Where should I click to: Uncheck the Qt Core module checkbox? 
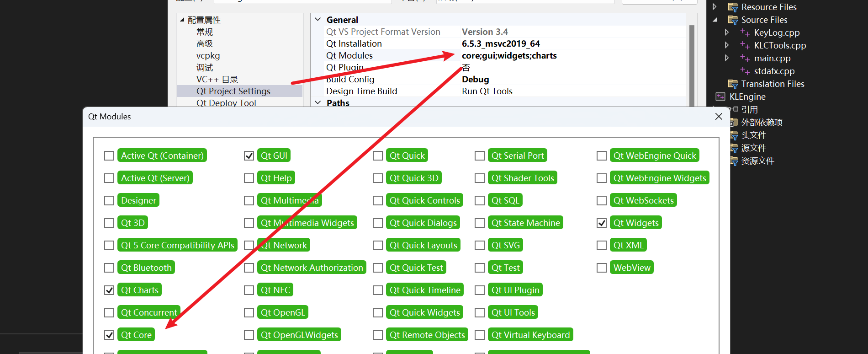pyautogui.click(x=109, y=335)
